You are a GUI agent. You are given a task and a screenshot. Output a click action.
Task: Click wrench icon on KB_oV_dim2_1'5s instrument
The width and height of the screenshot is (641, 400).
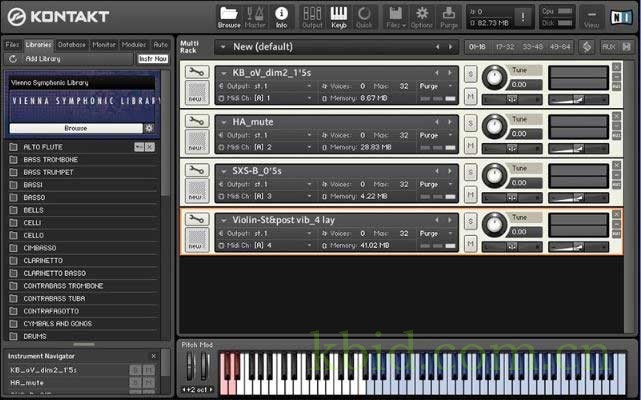point(196,72)
